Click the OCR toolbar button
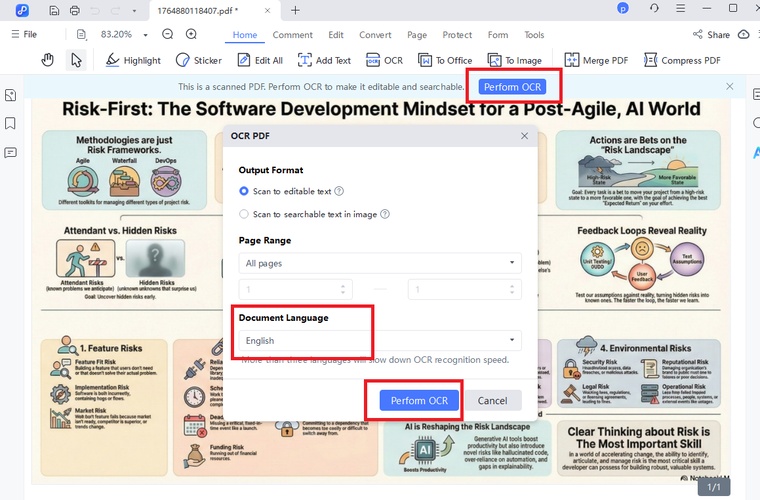 click(384, 61)
